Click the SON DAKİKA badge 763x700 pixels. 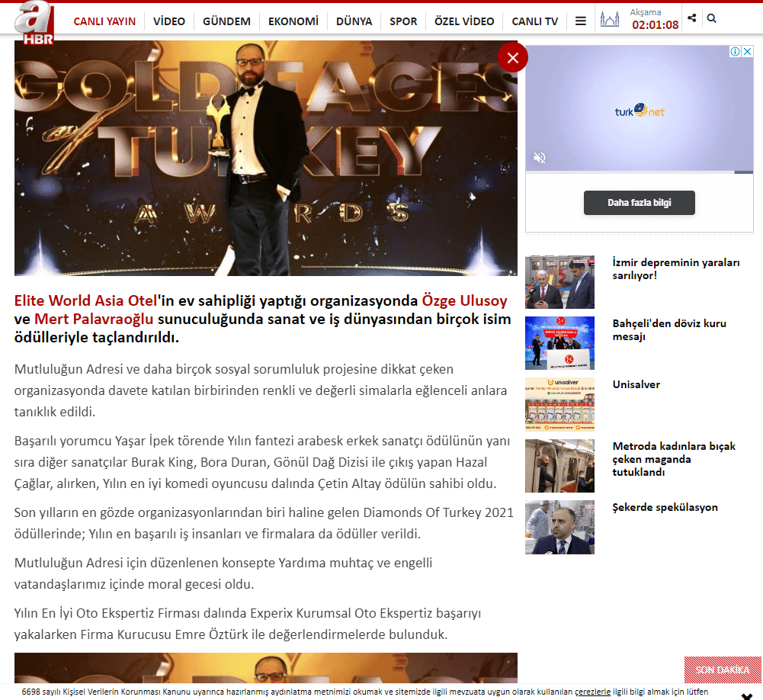(723, 669)
